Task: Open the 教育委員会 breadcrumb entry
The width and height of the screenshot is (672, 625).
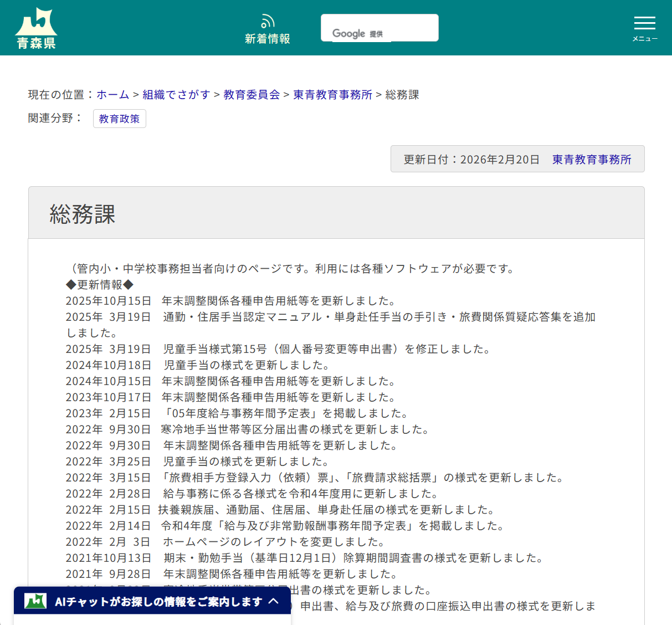Action: pos(250,95)
